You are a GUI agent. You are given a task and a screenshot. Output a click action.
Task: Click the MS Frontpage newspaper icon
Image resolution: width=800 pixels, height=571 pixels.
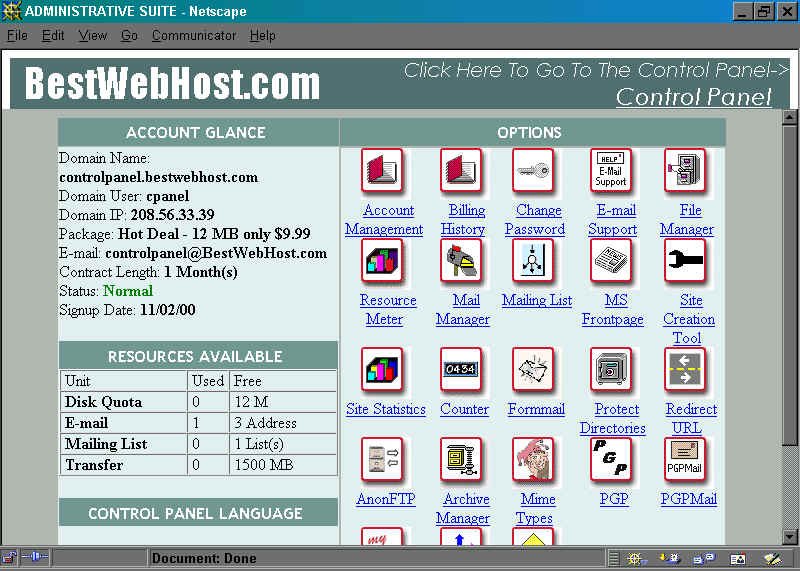coord(611,261)
